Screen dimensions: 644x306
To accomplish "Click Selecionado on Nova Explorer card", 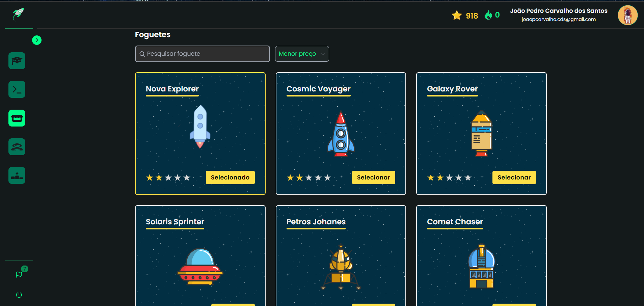I will point(230,177).
